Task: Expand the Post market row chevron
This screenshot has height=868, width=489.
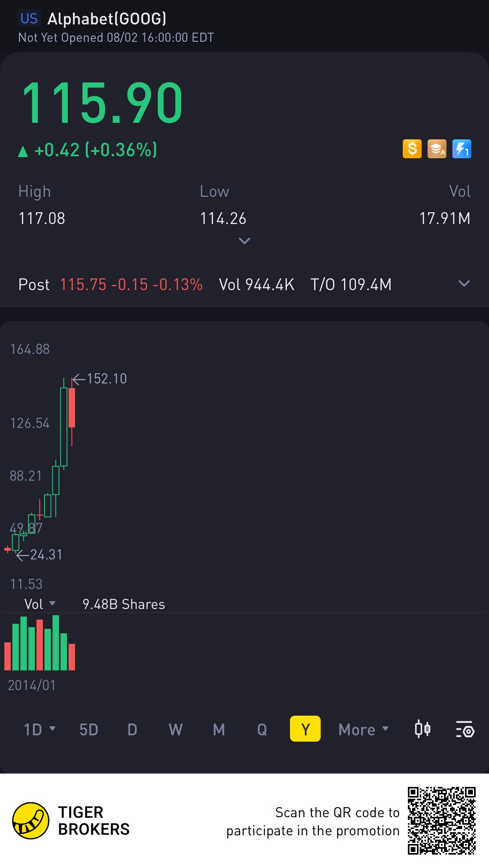Action: click(464, 284)
